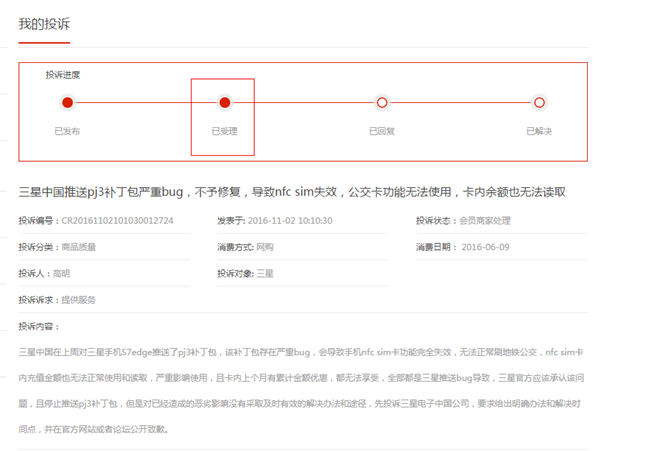
Task: Click the 投诉进度 heading
Action: (62, 75)
